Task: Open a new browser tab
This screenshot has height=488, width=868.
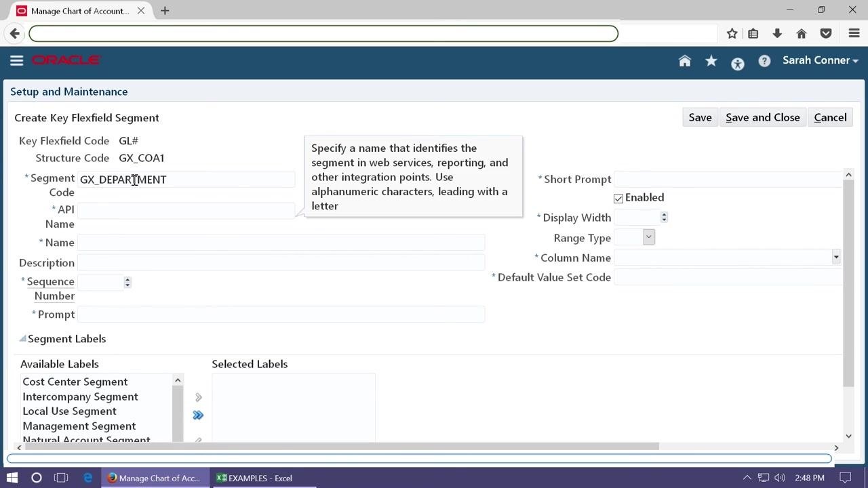Action: click(x=165, y=11)
